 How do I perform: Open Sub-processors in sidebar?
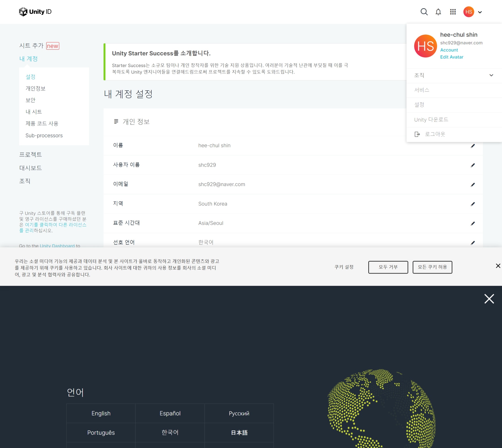44,135
